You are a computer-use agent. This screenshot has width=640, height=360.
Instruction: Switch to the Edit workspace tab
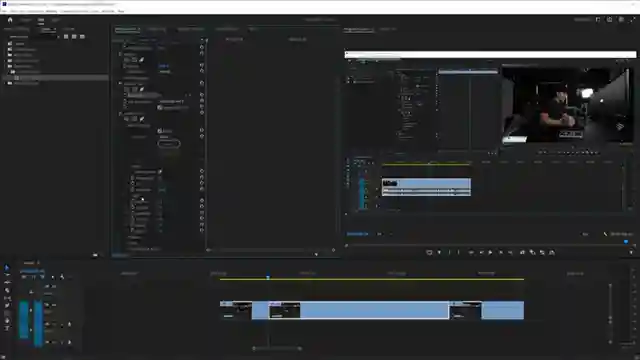pos(41,20)
